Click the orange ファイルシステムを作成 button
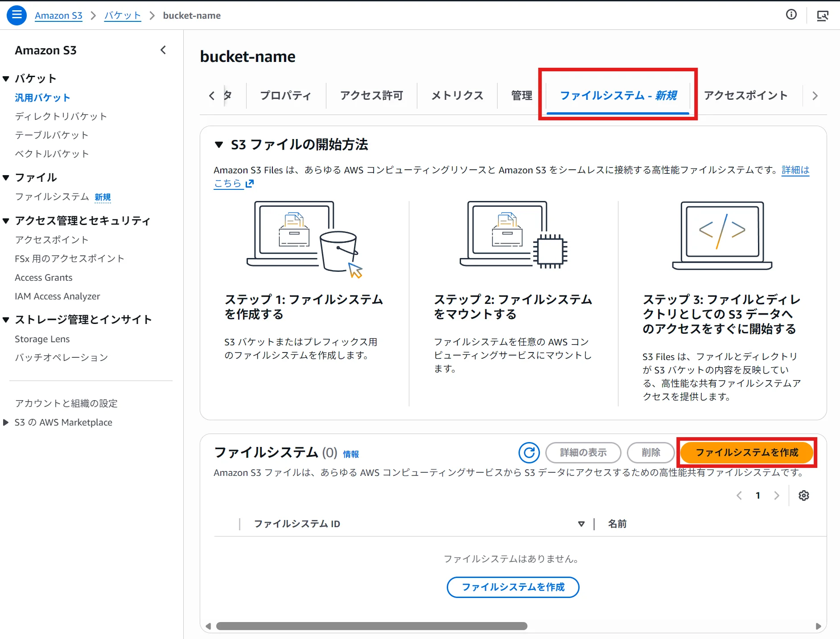840x639 pixels. (747, 453)
